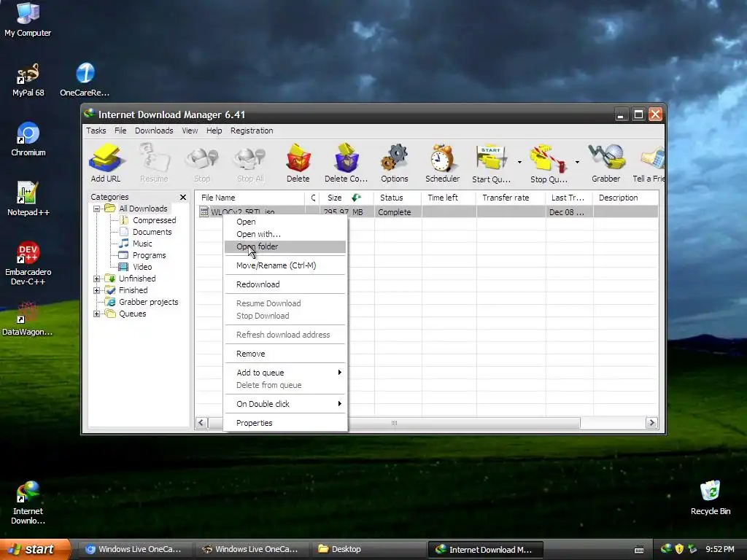Click the Tell a Friend icon
This screenshot has width=747, height=560.
click(649, 163)
